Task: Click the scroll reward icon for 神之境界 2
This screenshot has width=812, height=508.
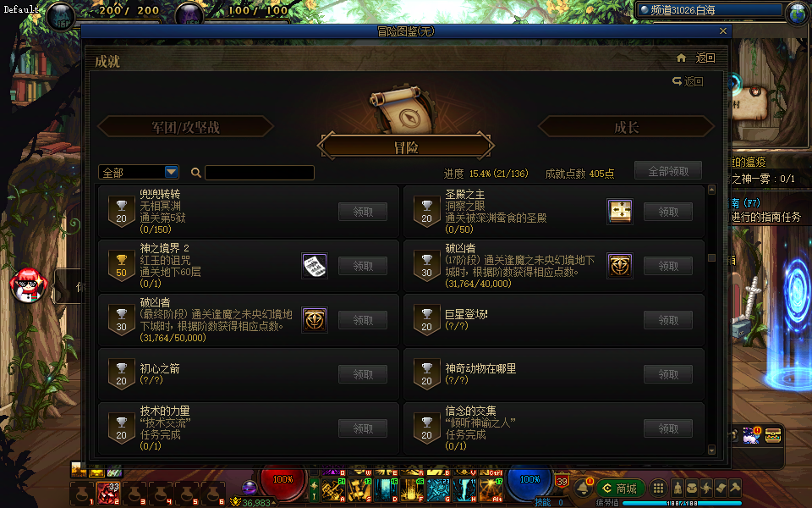Action: tap(315, 266)
